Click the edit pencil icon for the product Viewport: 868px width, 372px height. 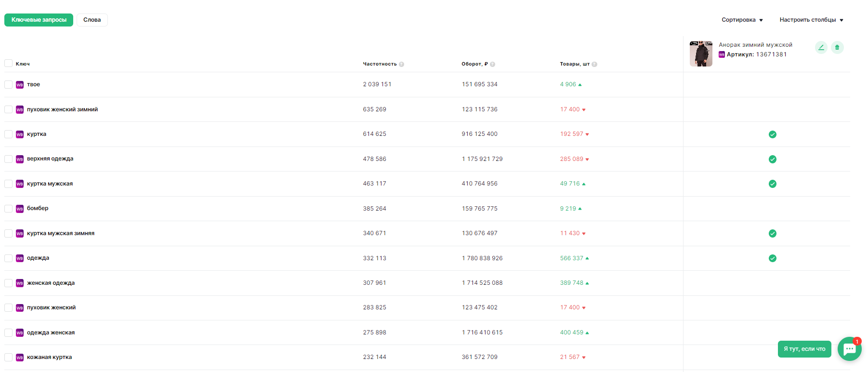click(821, 47)
